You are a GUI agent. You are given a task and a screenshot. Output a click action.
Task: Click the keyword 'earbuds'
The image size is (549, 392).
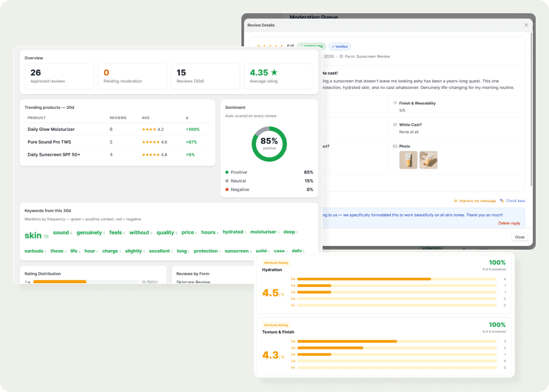click(x=35, y=251)
